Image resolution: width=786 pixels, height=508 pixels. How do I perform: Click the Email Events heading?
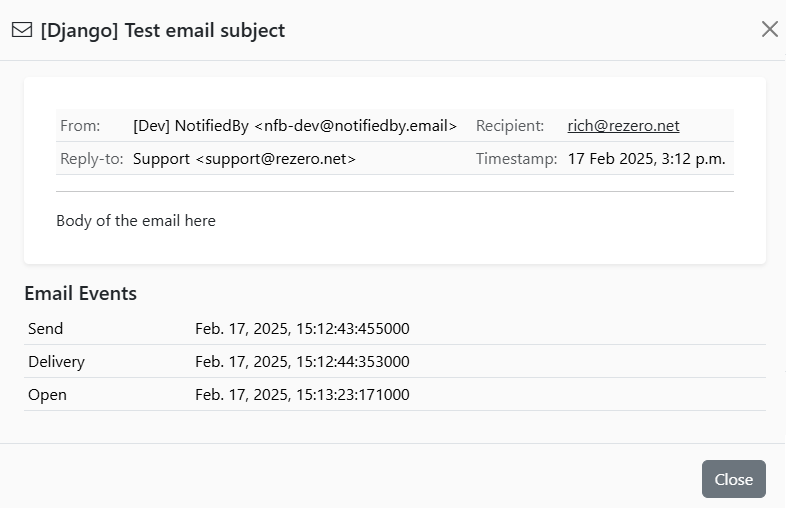80,293
